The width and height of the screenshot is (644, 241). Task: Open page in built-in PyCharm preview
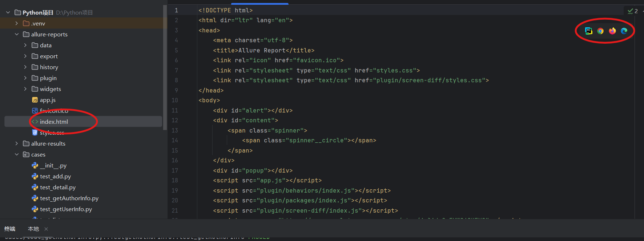click(589, 31)
